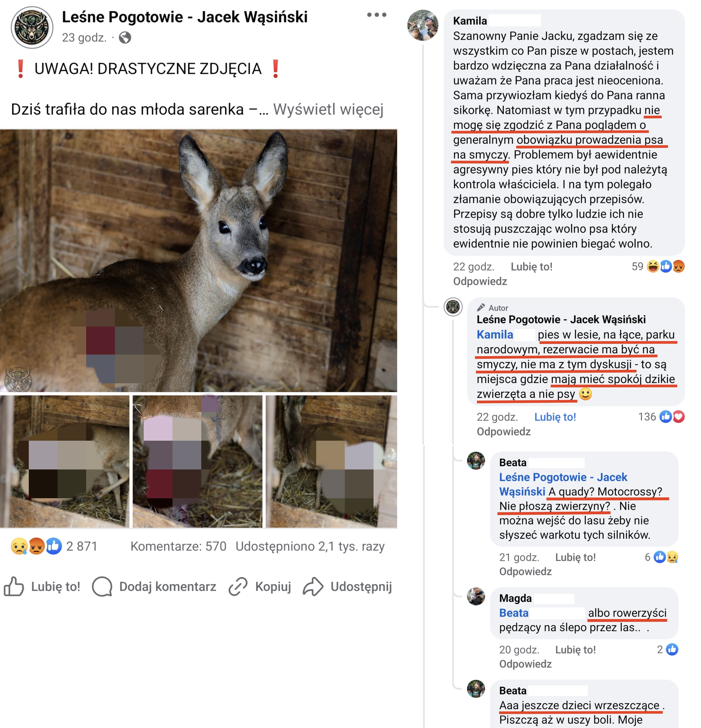
Task: Open the three-dot post options menu
Action: (376, 15)
